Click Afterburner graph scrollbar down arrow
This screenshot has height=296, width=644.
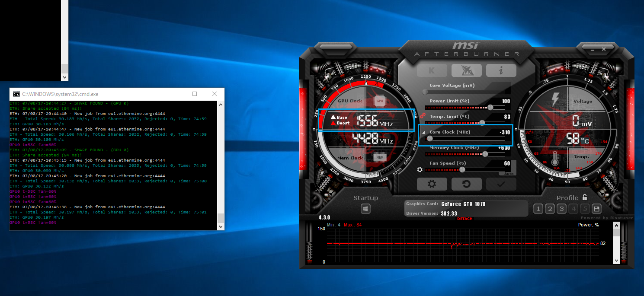(616, 261)
